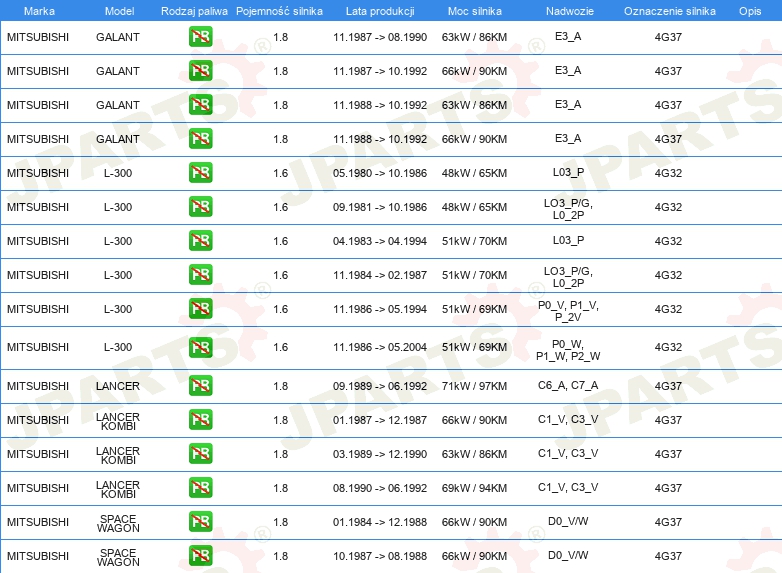782x573 pixels.
Task: Click the Opis column header
Action: [x=750, y=11]
